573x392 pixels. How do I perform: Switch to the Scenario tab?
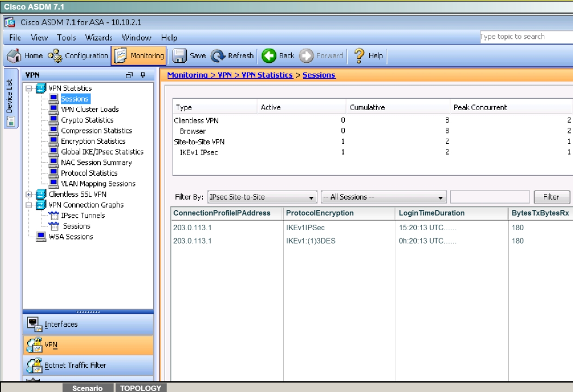(x=87, y=388)
